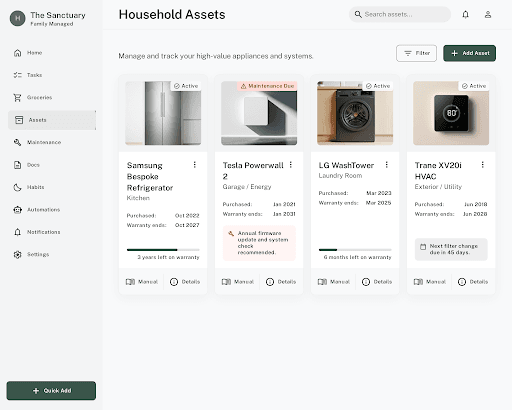Viewport: 512px width, 410px height.
Task: View Details of Trane XV20i HVAC
Action: pyautogui.click(x=473, y=282)
